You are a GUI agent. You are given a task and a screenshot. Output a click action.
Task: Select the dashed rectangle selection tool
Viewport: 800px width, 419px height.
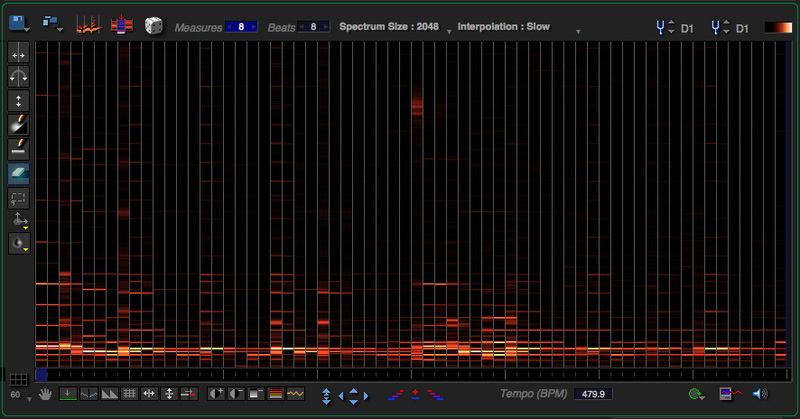19,197
